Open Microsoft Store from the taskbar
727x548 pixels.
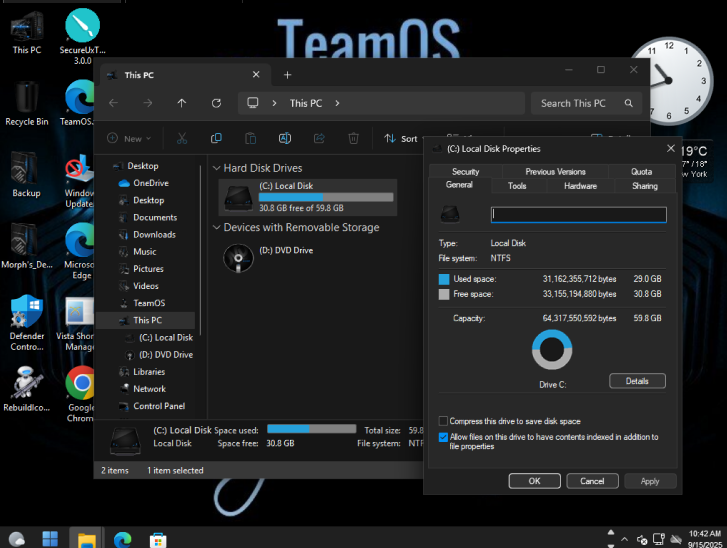click(158, 540)
